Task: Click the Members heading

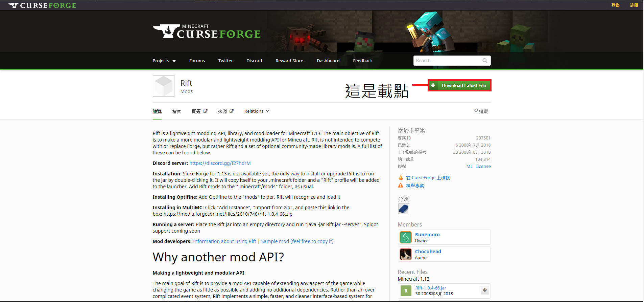Action: tap(410, 224)
